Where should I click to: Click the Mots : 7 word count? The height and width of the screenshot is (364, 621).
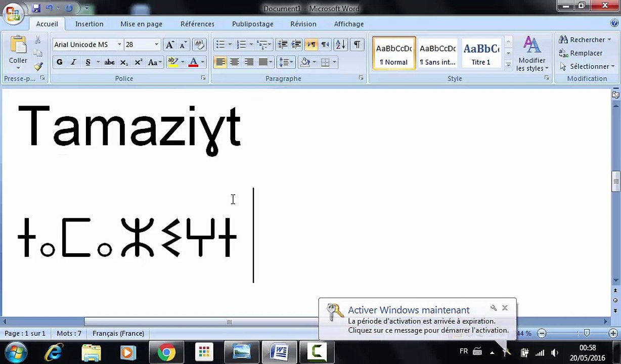pos(69,333)
